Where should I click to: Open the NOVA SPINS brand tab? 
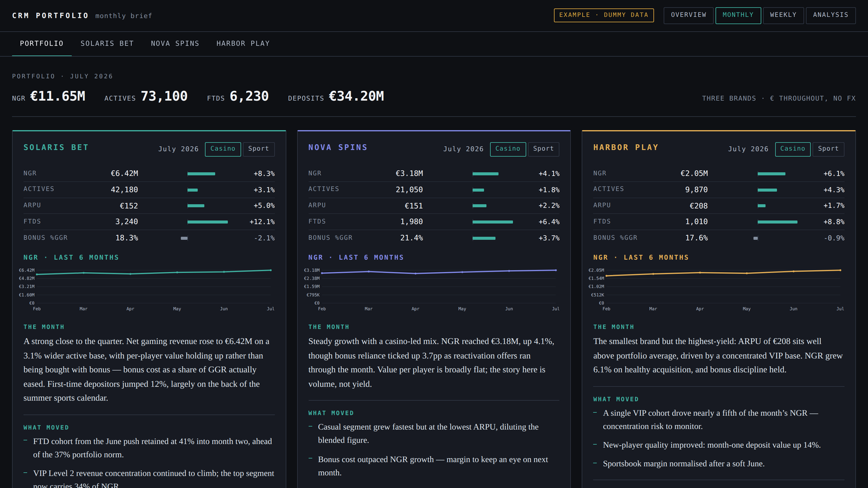(175, 44)
